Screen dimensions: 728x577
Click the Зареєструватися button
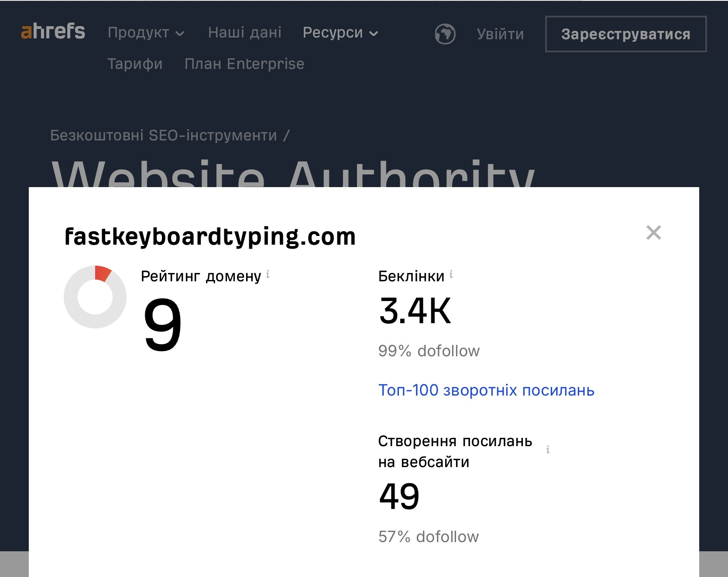(626, 34)
